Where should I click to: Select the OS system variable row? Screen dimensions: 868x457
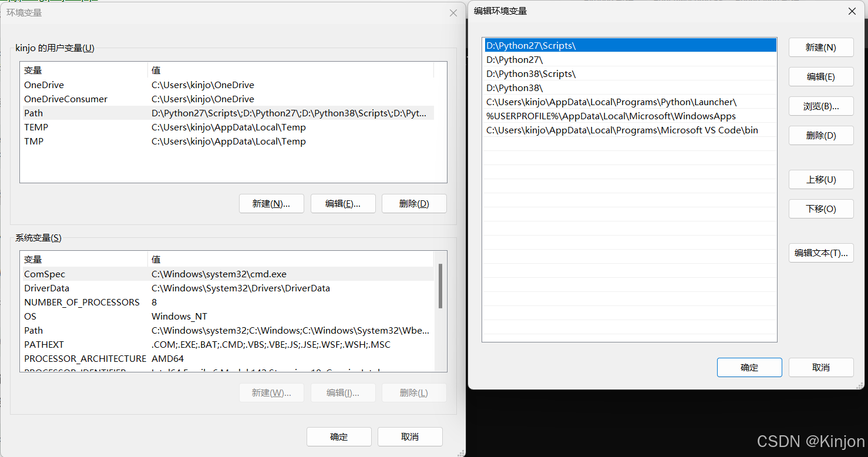tap(227, 317)
